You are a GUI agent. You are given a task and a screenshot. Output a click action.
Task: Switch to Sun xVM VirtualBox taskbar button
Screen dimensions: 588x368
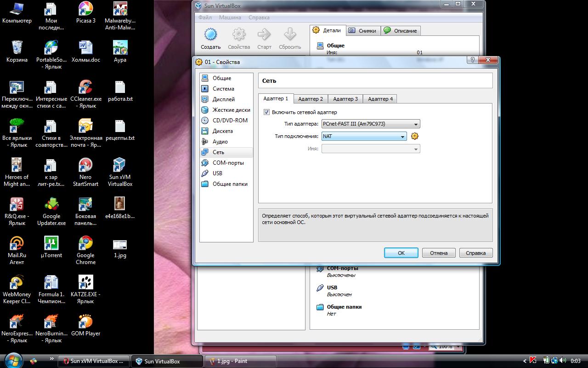(x=94, y=361)
